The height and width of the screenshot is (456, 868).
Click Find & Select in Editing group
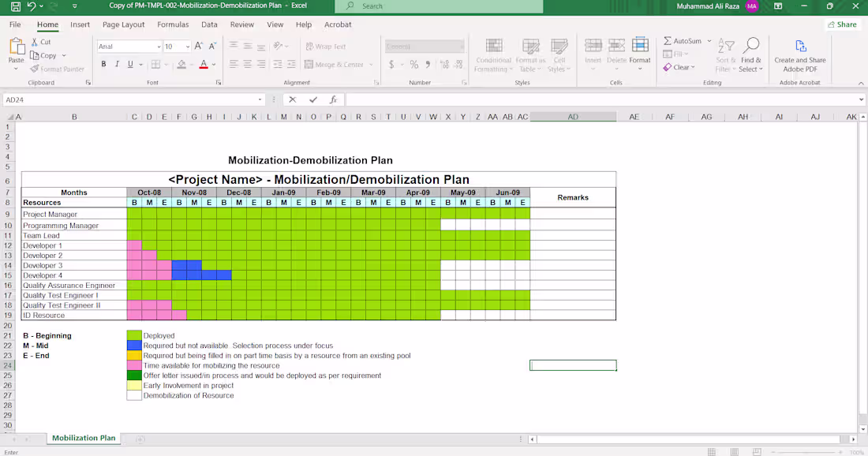[750, 55]
